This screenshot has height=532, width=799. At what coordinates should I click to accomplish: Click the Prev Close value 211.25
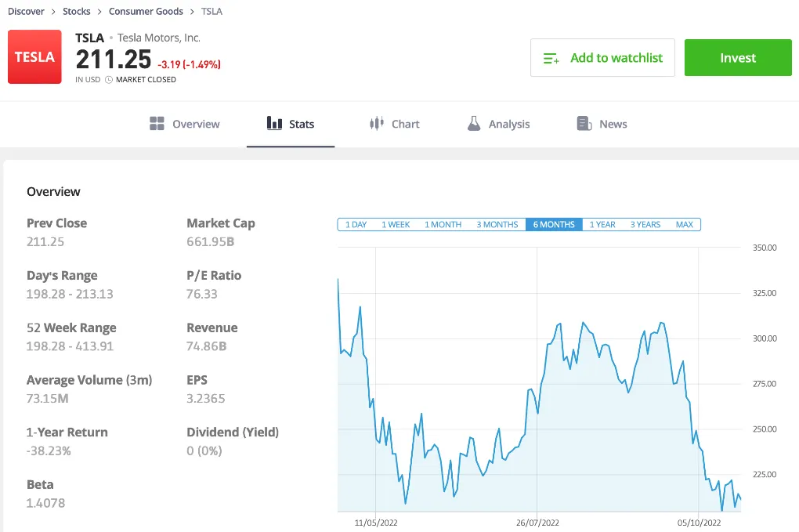pyautogui.click(x=45, y=241)
